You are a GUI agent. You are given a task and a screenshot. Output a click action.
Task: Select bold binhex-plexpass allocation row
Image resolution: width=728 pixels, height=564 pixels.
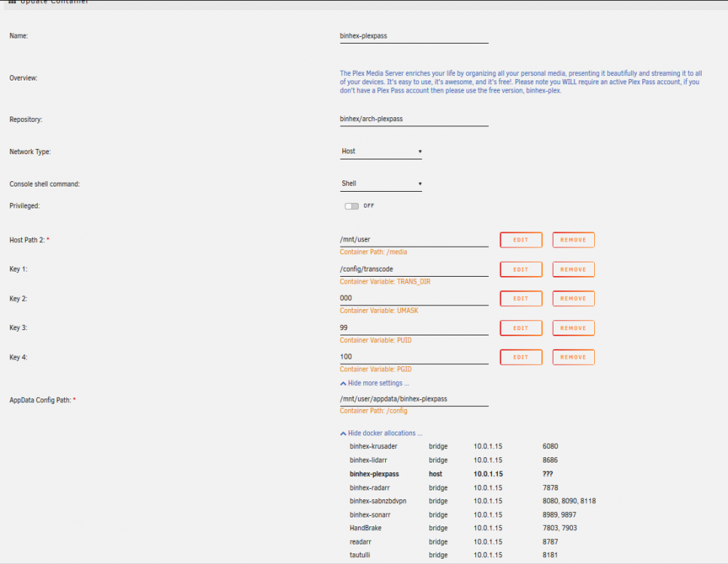click(472, 475)
